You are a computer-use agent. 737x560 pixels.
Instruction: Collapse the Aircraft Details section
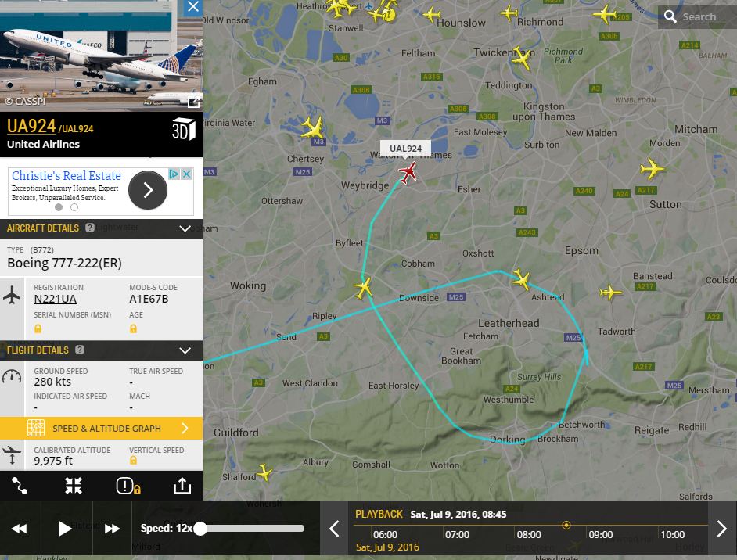click(x=185, y=229)
